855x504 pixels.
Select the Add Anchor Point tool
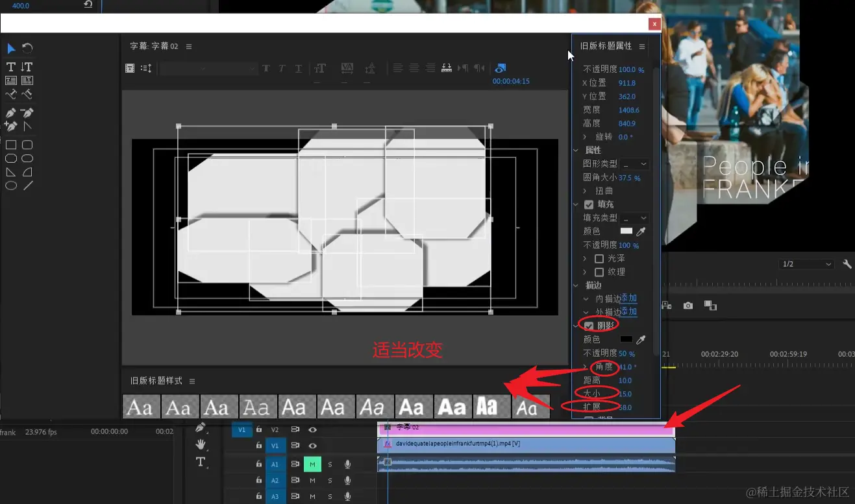click(11, 126)
